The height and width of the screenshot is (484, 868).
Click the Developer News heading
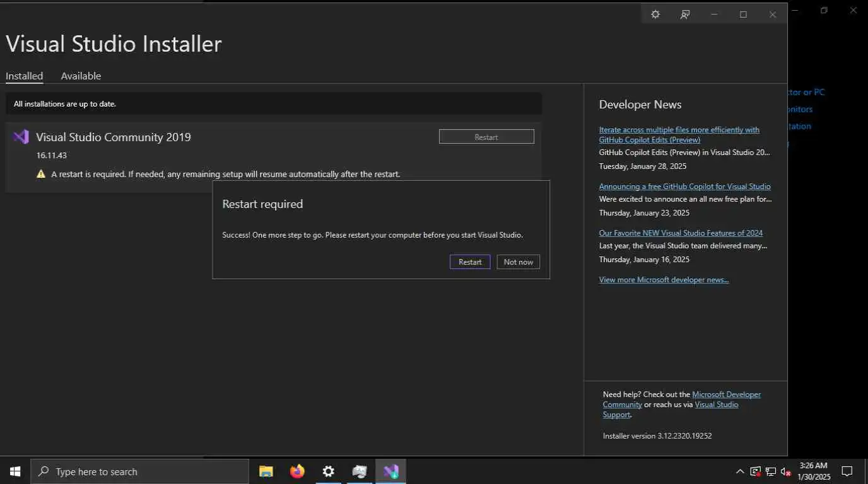click(640, 105)
